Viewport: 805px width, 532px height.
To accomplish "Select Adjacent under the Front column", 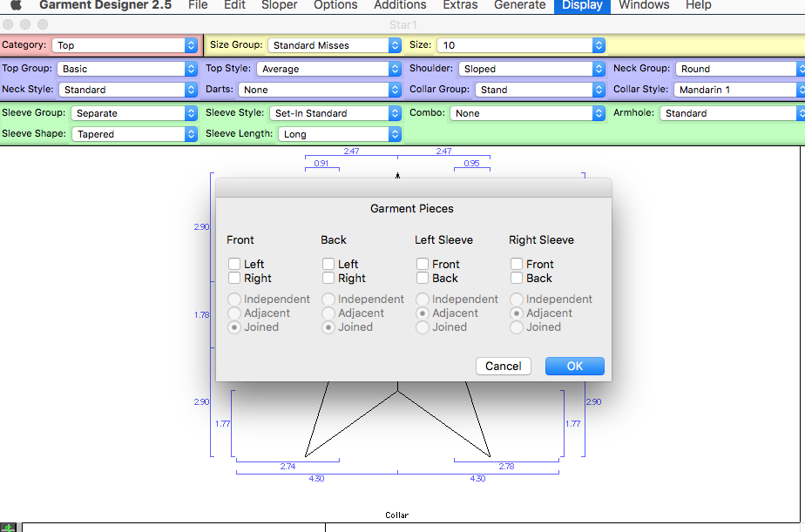I will [x=234, y=313].
